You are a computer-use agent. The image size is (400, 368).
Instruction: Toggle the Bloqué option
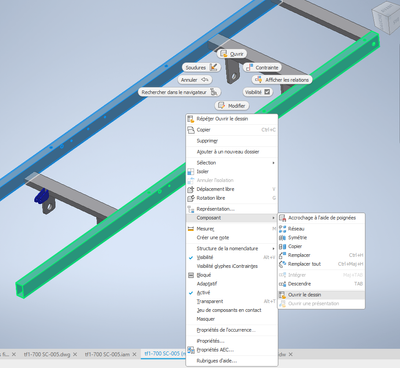[x=232, y=275]
